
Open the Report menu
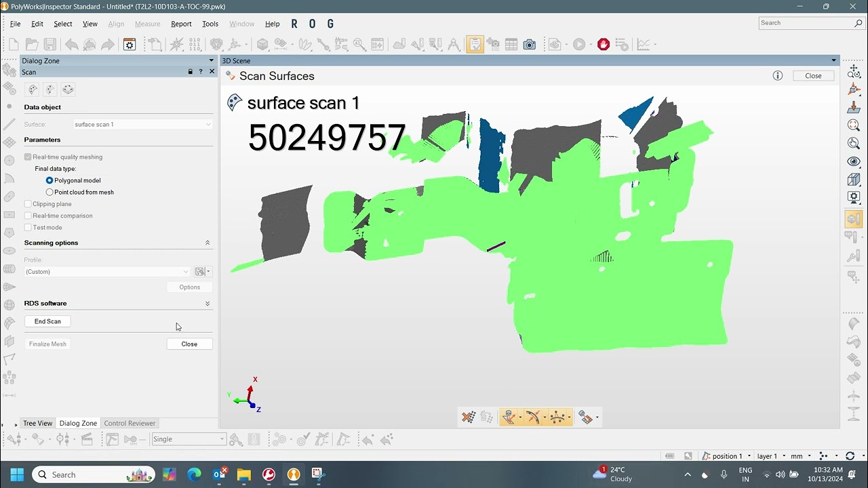(x=181, y=24)
